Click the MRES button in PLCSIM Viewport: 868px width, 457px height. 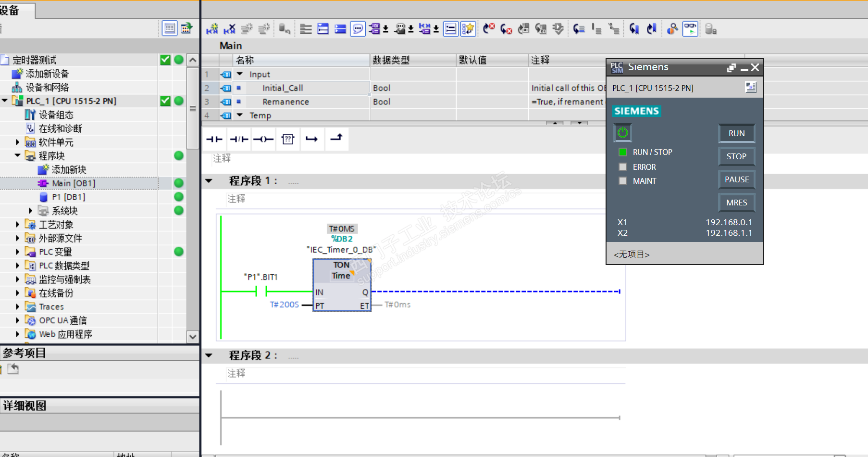pos(736,203)
